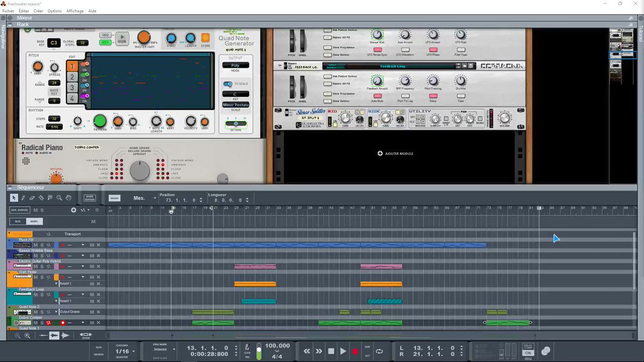Screen dimensions: 644x362
Task: Toggle the green ON switch of generator 2
Action: click(84, 75)
